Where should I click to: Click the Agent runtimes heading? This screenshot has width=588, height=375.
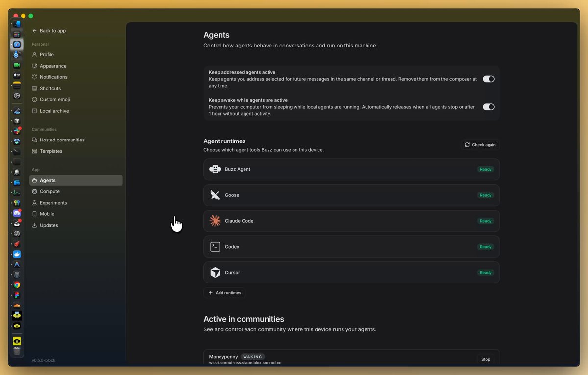224,141
